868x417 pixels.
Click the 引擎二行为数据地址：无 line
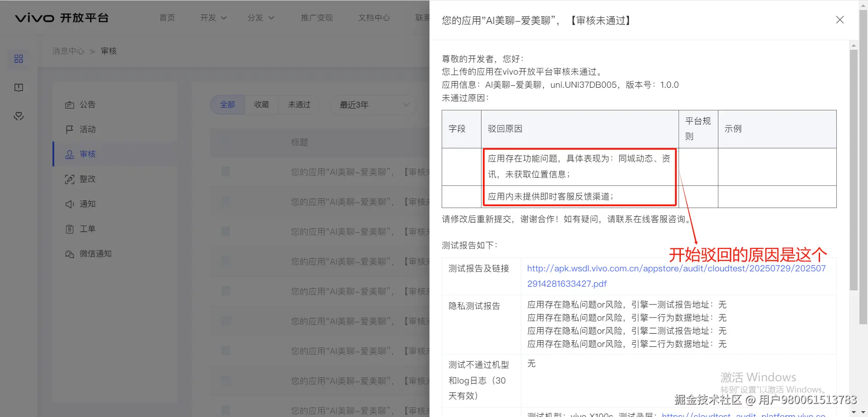tap(627, 344)
